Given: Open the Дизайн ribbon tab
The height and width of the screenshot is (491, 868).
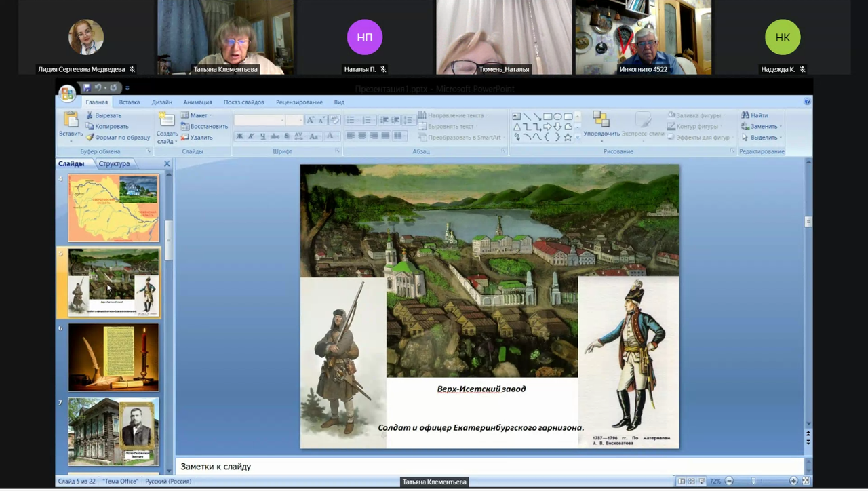Looking at the screenshot, I should [161, 102].
